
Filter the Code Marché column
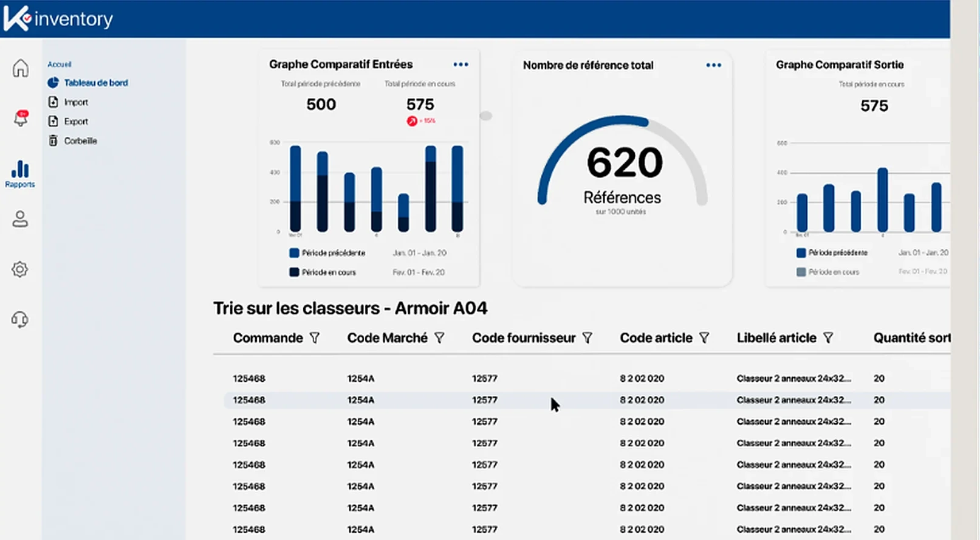point(439,338)
